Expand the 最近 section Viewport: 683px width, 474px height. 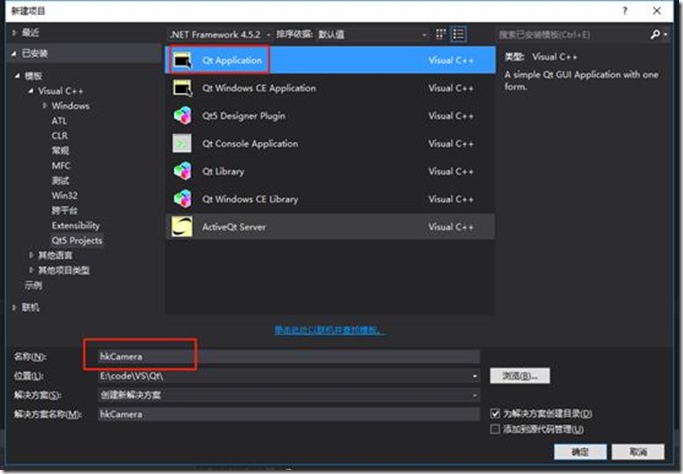pyautogui.click(x=14, y=33)
